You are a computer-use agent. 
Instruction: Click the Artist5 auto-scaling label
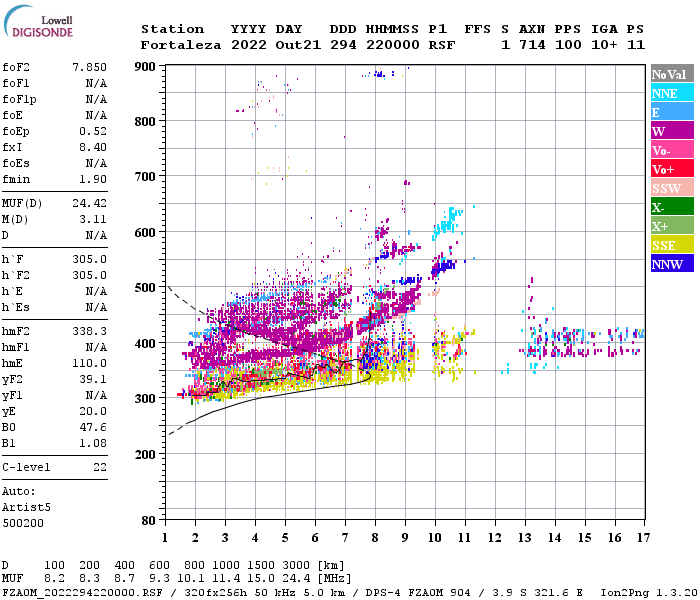tap(26, 508)
